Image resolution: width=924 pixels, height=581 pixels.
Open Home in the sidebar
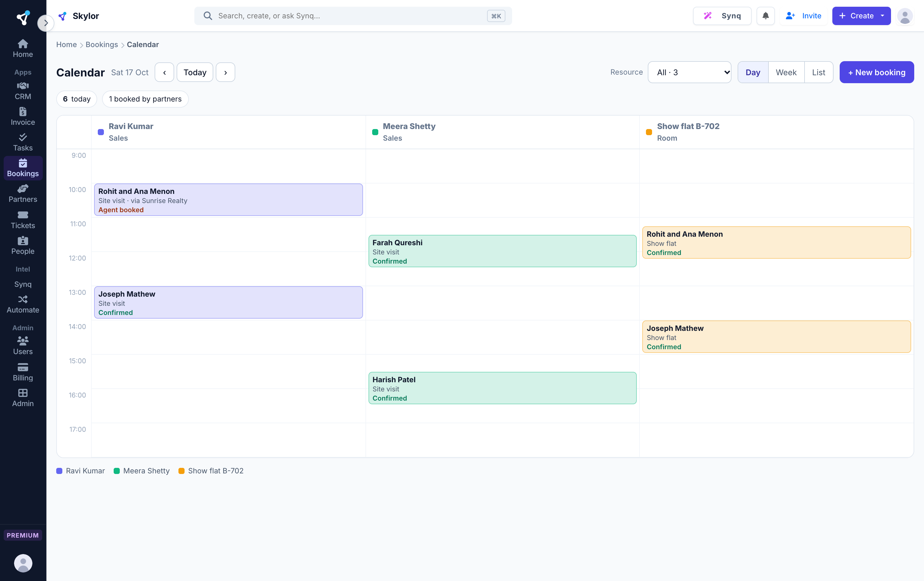23,48
